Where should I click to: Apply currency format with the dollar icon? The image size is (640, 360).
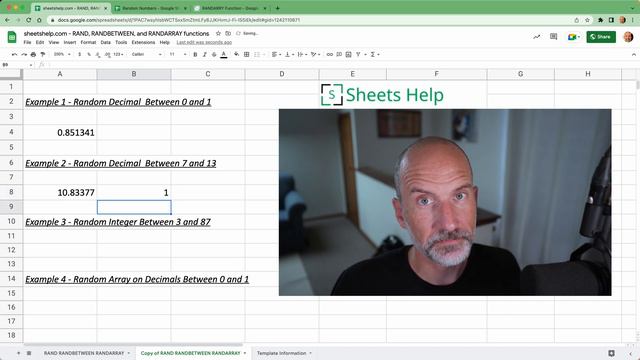pos(80,54)
